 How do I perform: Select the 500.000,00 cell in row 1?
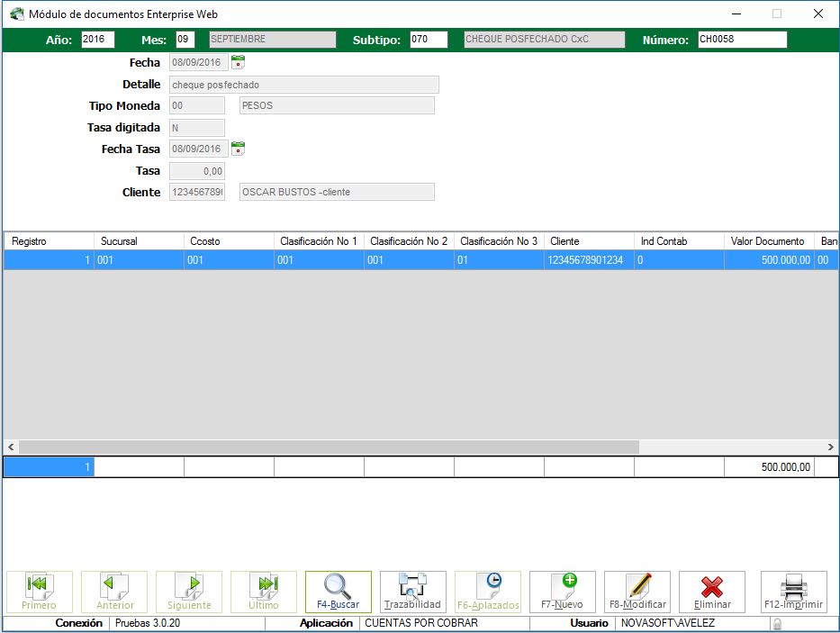point(769,260)
